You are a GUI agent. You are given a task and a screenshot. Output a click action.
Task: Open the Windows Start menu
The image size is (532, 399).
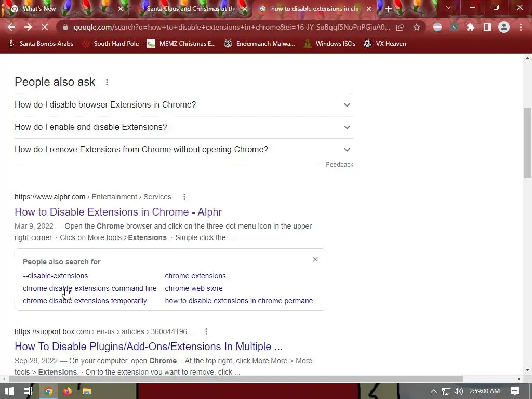click(9, 391)
